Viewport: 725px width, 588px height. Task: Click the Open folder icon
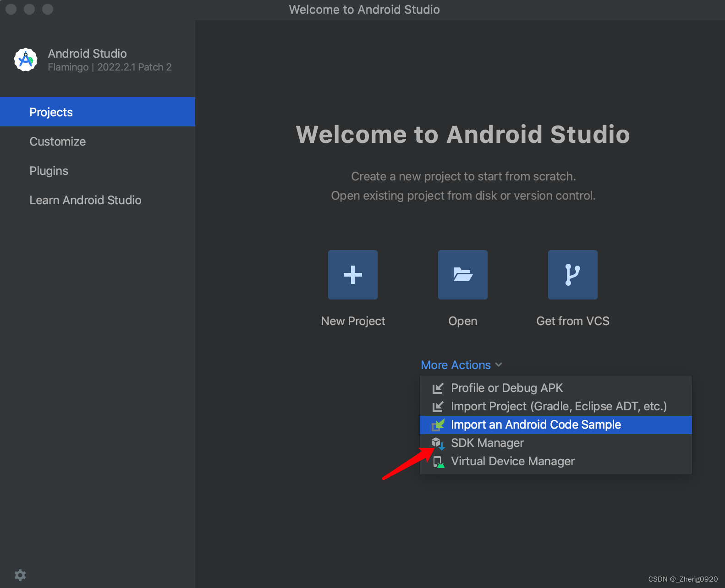[x=463, y=275]
